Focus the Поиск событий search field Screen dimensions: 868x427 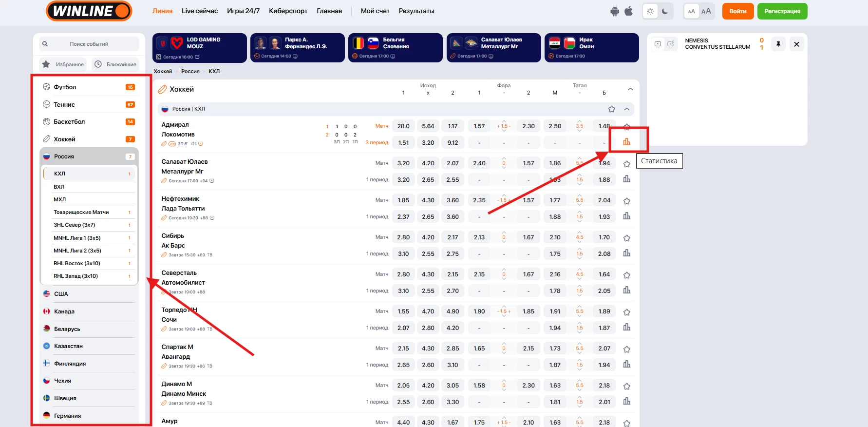[89, 44]
